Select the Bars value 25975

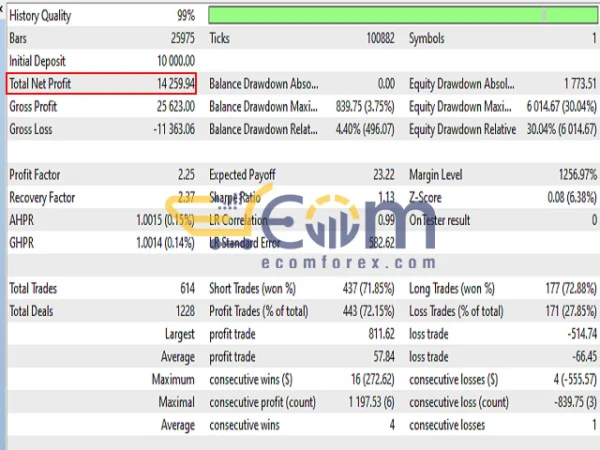click(177, 38)
